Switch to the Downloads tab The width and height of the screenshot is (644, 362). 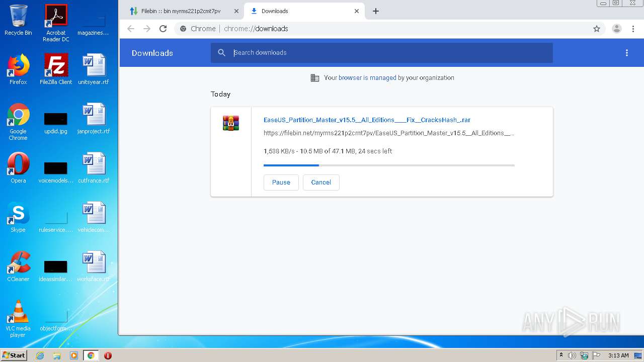(304, 11)
